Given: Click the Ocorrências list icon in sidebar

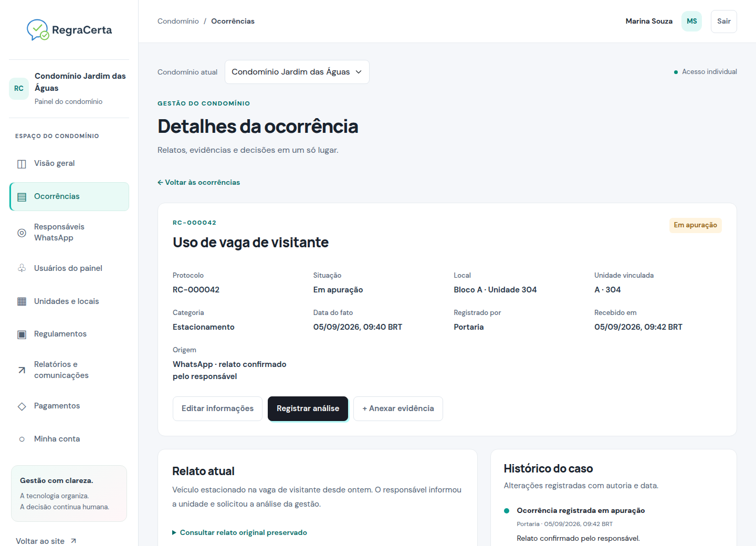Looking at the screenshot, I should point(22,197).
